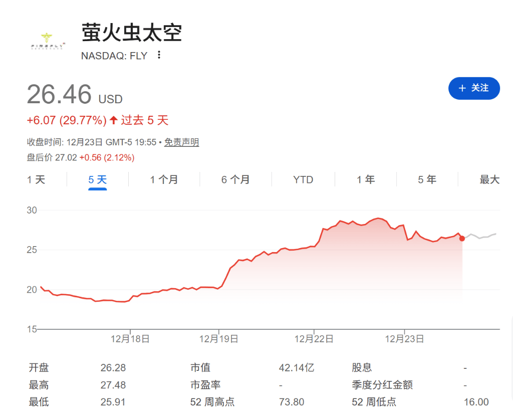Open the 免责声明 disclaimer link
Screen dimensions: 513x420
[181, 142]
